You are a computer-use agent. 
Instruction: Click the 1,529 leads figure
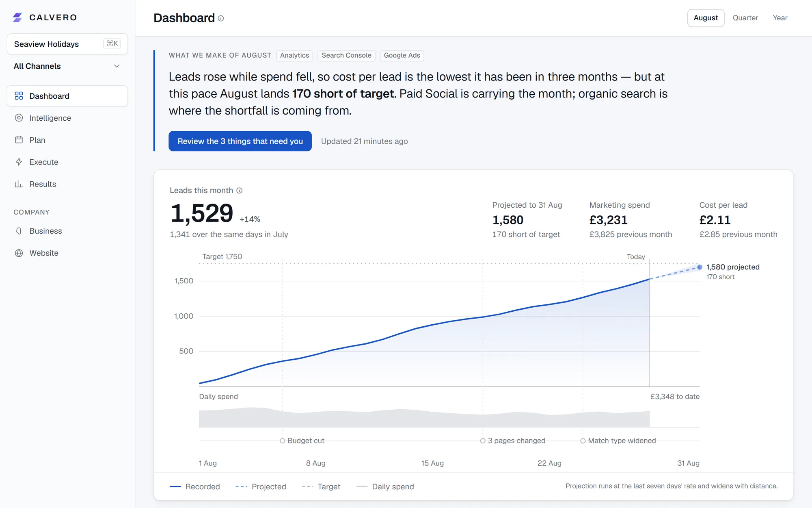pos(202,213)
